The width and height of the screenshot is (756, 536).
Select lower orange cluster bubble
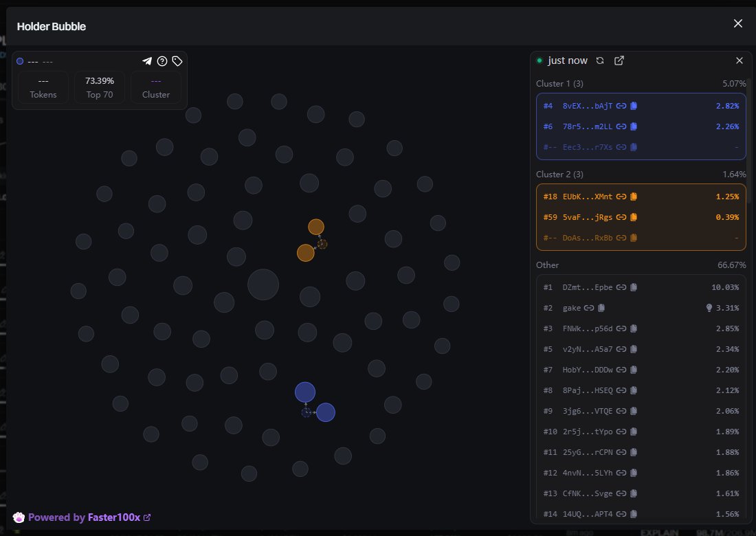tap(306, 253)
